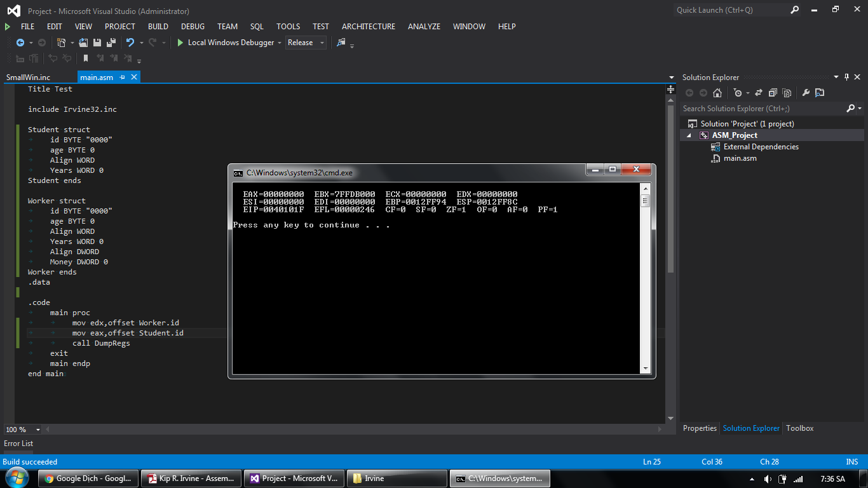Viewport: 868px width, 488px height.
Task: Toggle auto-hide pin on Solution Explorer
Action: tap(846, 78)
